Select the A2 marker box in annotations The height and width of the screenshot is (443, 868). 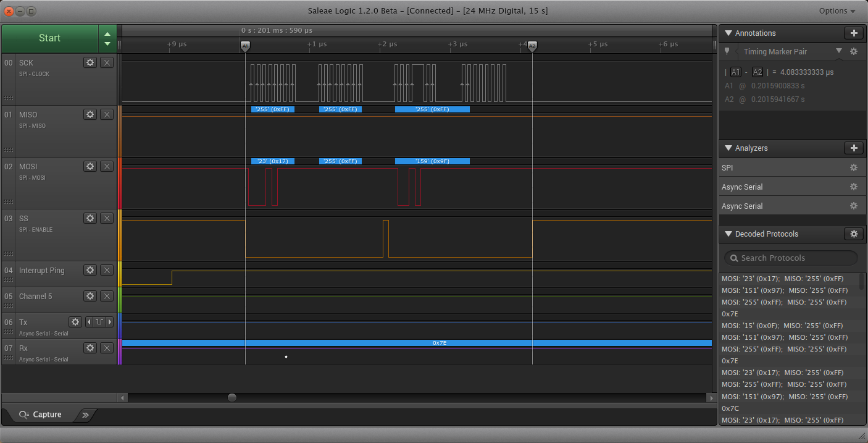(757, 72)
